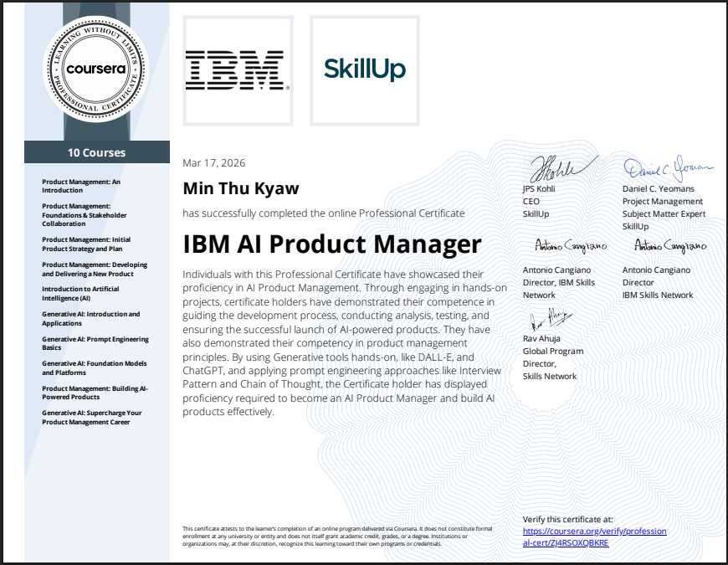
Task: Click the name 'Daniel C. Yeomans'
Action: [658, 188]
